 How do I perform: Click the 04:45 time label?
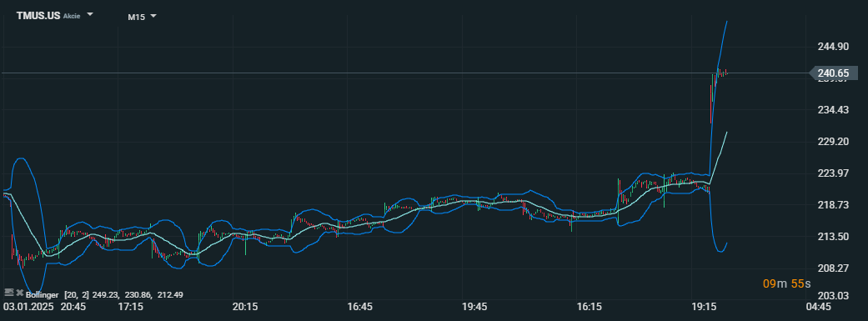point(818,306)
